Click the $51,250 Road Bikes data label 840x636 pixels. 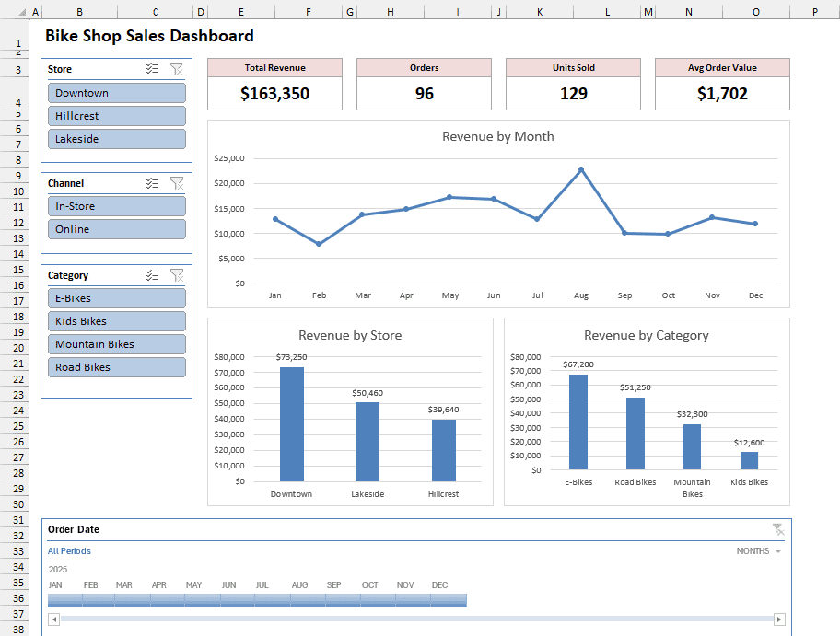pyautogui.click(x=636, y=387)
